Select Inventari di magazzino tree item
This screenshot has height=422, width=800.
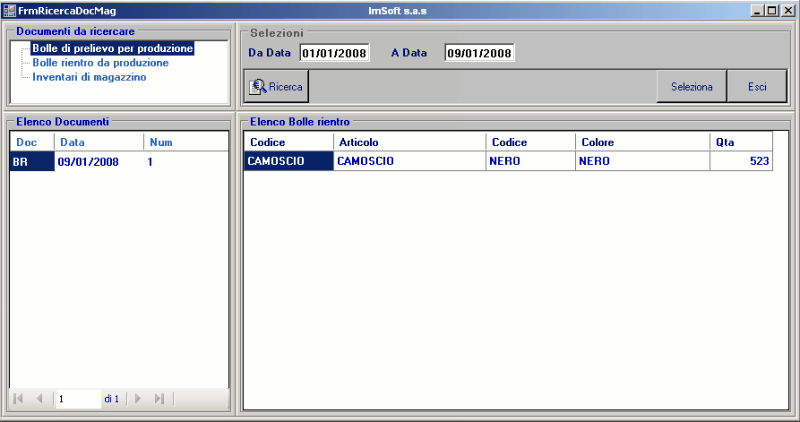(x=89, y=77)
